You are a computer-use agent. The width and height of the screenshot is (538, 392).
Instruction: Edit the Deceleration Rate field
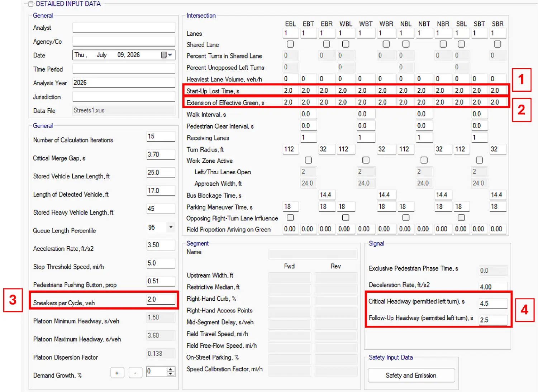493,287
